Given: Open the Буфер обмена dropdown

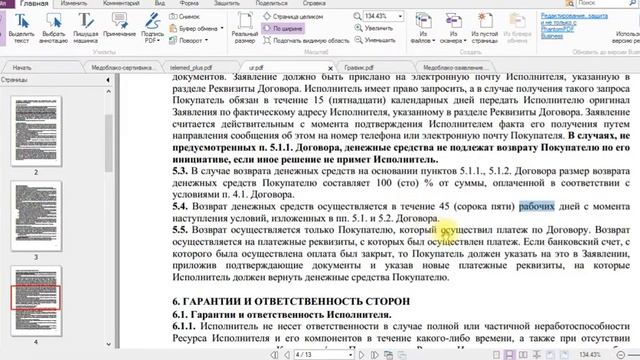Looking at the screenshot, I should pyautogui.click(x=196, y=29).
